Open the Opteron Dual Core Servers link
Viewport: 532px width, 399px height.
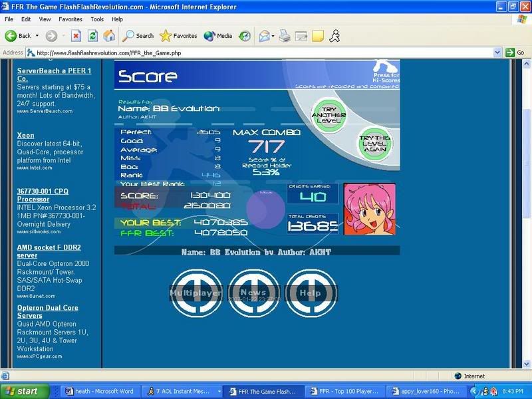(x=47, y=311)
